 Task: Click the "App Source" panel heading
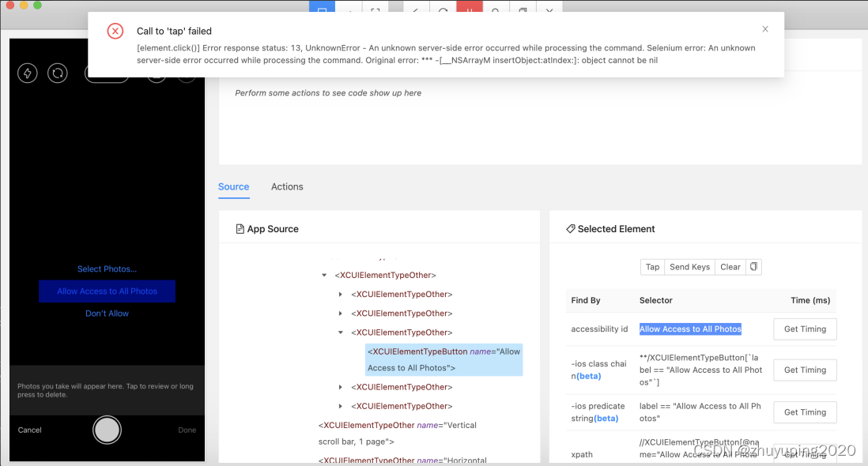pyautogui.click(x=267, y=229)
